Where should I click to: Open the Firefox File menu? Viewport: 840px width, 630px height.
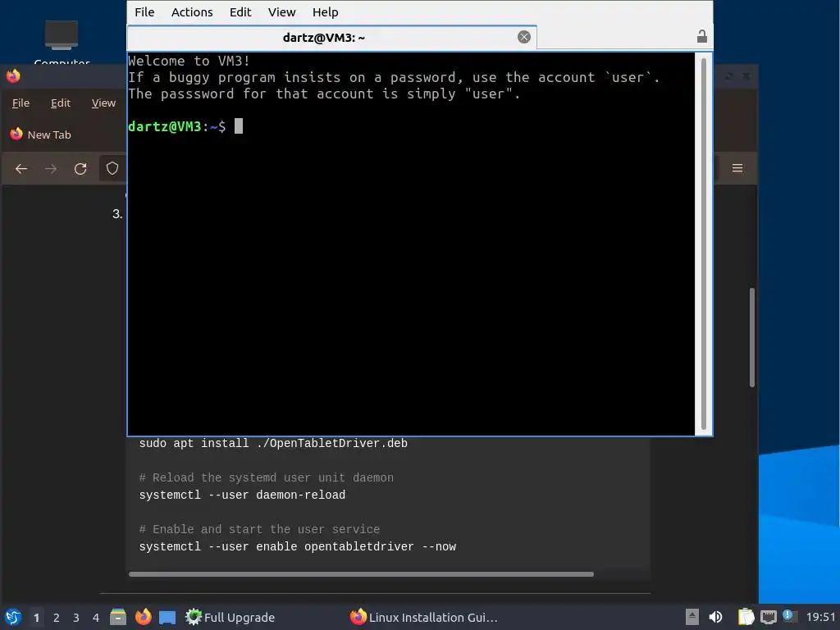(21, 103)
